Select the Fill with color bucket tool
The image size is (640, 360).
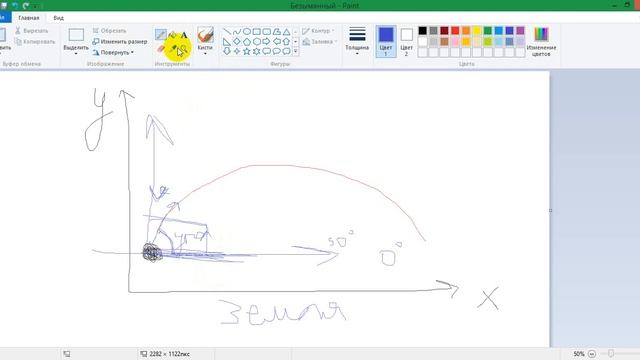coord(172,35)
